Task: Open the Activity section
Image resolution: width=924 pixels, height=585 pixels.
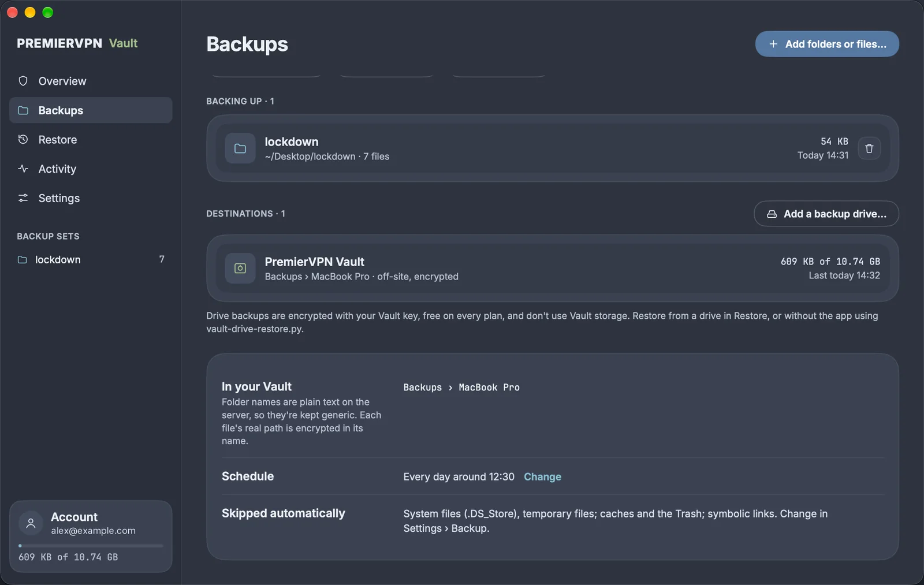Action: (x=91, y=169)
